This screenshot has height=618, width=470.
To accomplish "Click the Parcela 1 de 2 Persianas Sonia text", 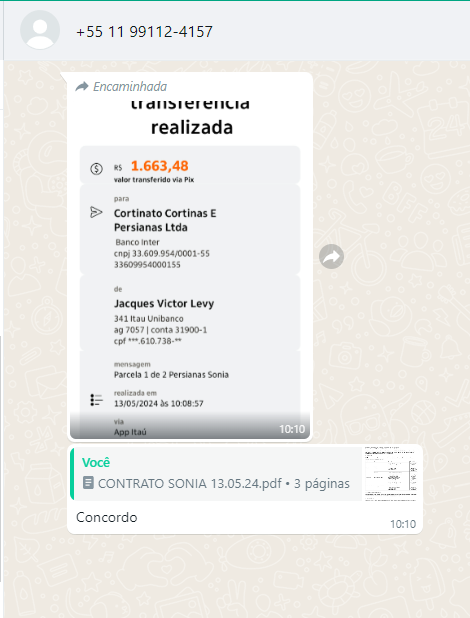I will pos(171,374).
